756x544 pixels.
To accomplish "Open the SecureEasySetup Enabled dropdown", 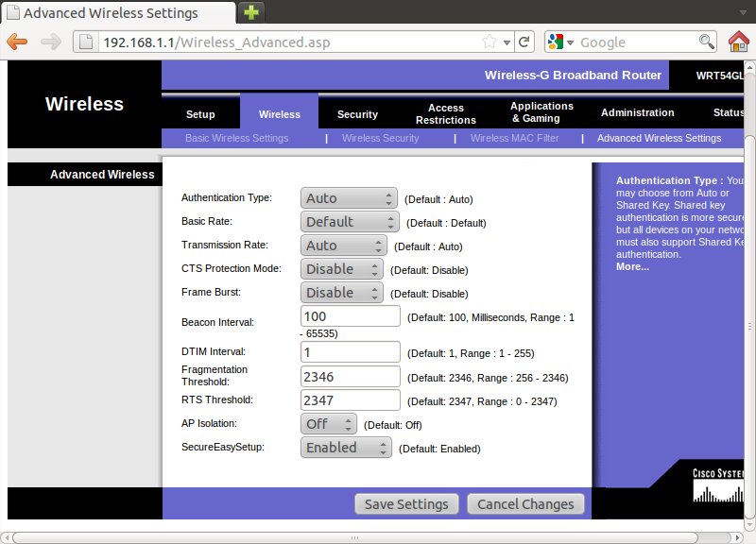I will pos(346,448).
